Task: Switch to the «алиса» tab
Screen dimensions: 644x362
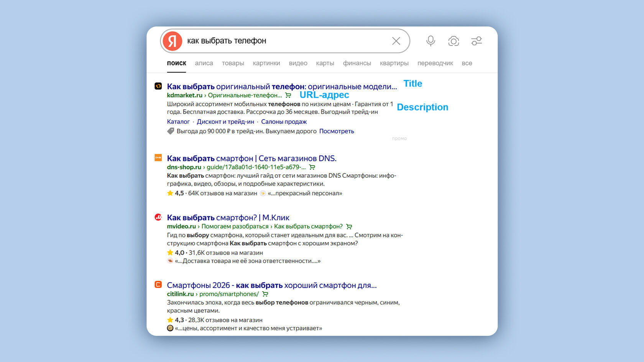Action: click(x=204, y=63)
